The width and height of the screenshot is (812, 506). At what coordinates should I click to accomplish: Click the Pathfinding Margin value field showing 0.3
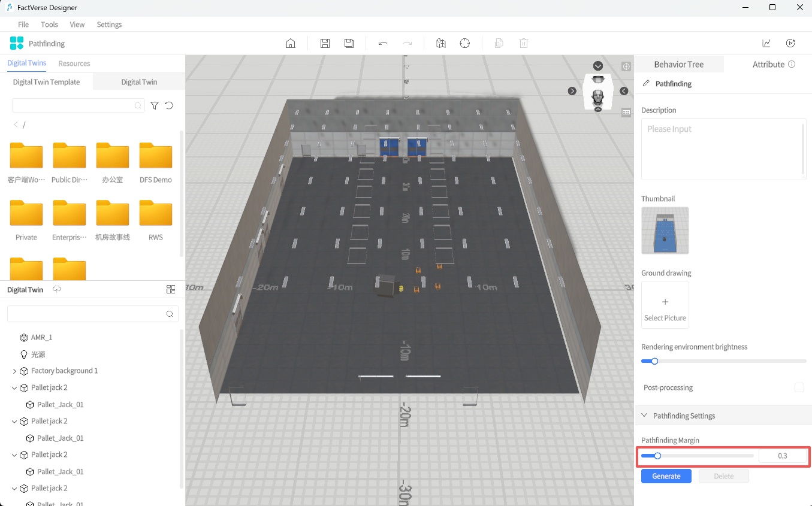pos(783,456)
